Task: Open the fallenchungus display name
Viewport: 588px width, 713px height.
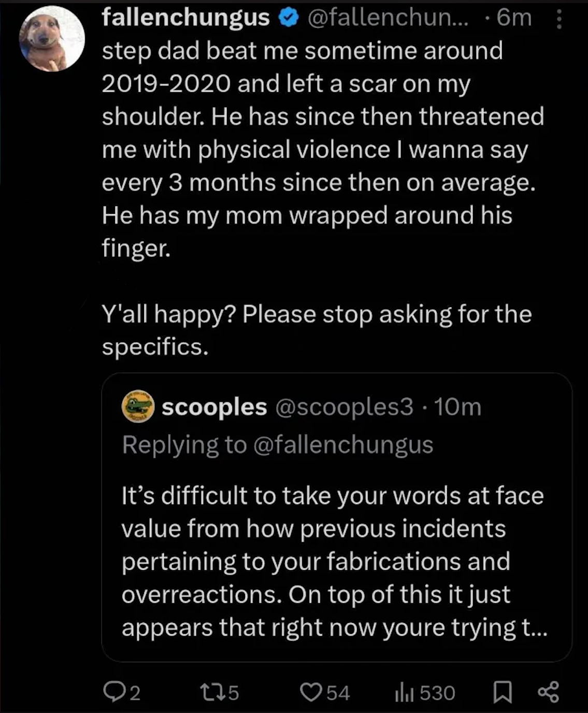Action: (x=185, y=18)
